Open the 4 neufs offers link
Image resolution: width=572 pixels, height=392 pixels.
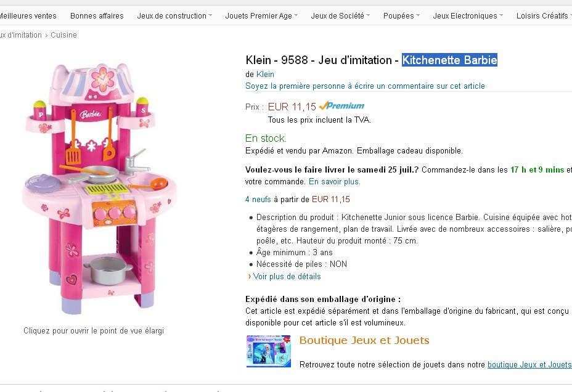[x=258, y=200]
